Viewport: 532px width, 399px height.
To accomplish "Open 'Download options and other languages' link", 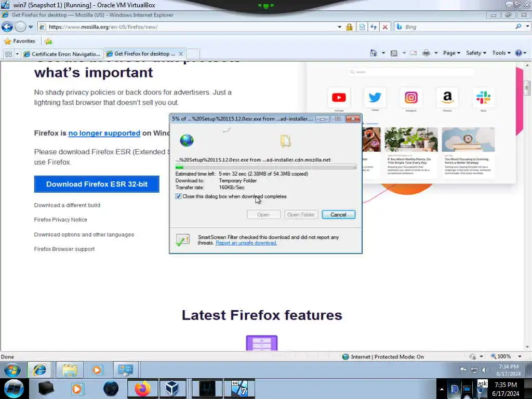I will tap(84, 234).
